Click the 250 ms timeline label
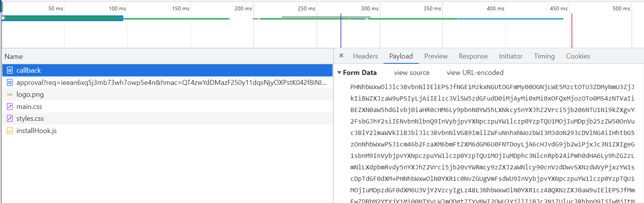644x203 pixels. [x=306, y=8]
